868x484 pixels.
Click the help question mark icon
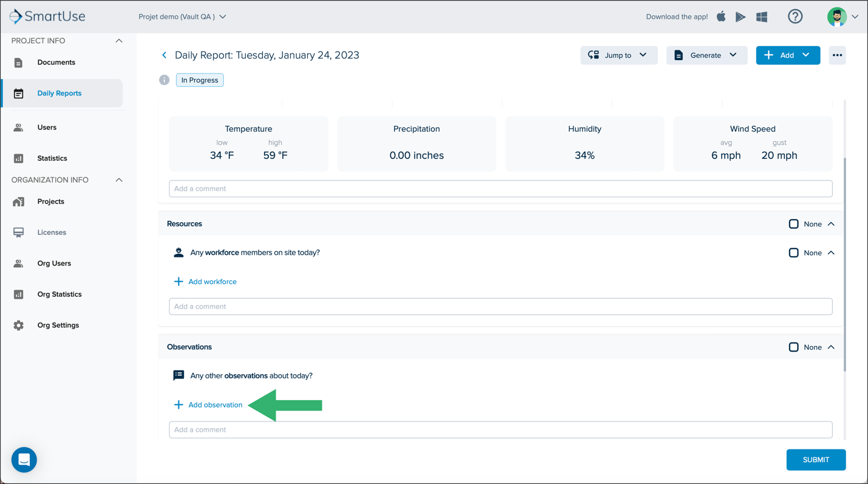click(x=795, y=16)
